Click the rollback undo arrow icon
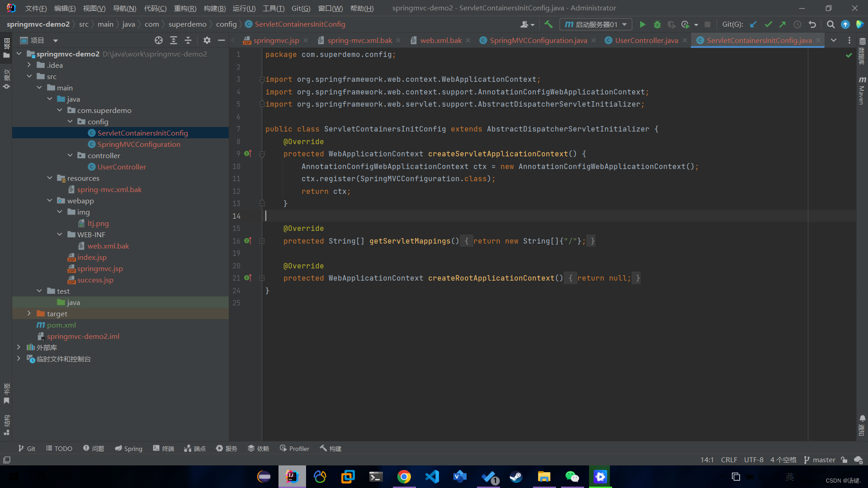This screenshot has width=868, height=488. [x=812, y=24]
